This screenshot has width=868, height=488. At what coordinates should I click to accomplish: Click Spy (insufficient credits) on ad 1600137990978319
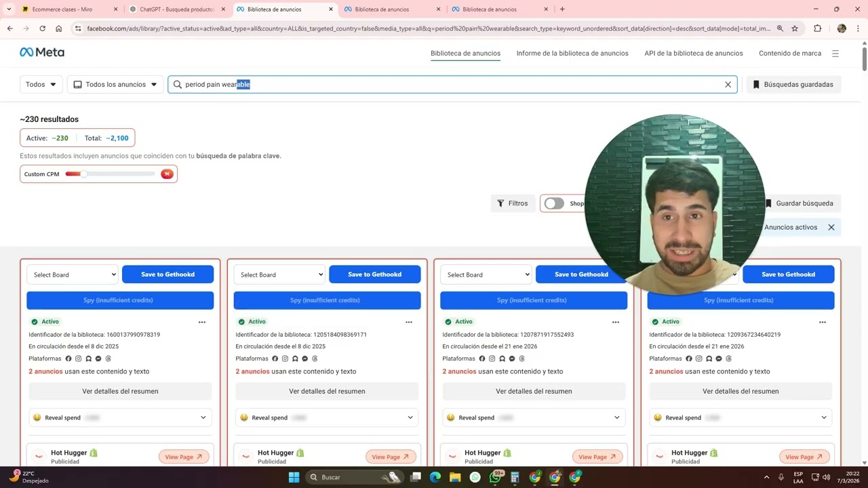120,300
